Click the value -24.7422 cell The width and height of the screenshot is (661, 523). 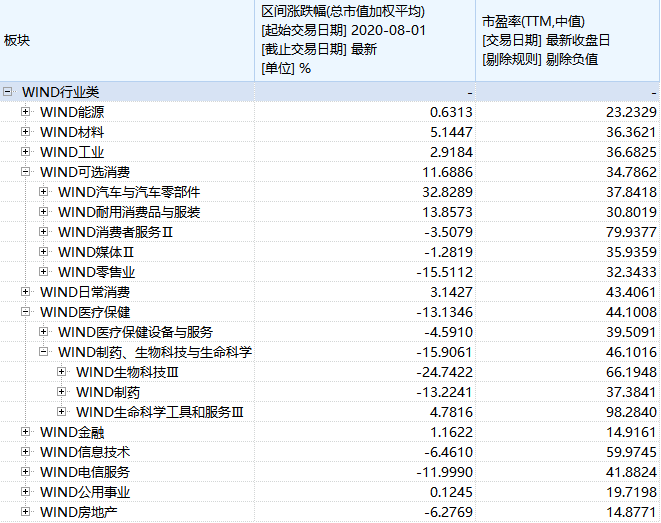coord(365,372)
